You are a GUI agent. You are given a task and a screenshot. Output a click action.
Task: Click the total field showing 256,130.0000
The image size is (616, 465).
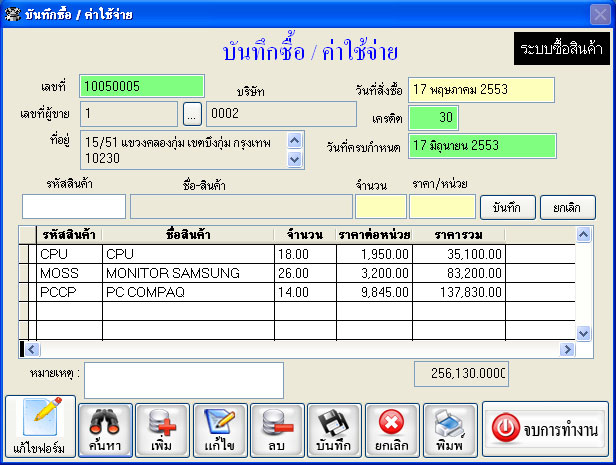462,374
